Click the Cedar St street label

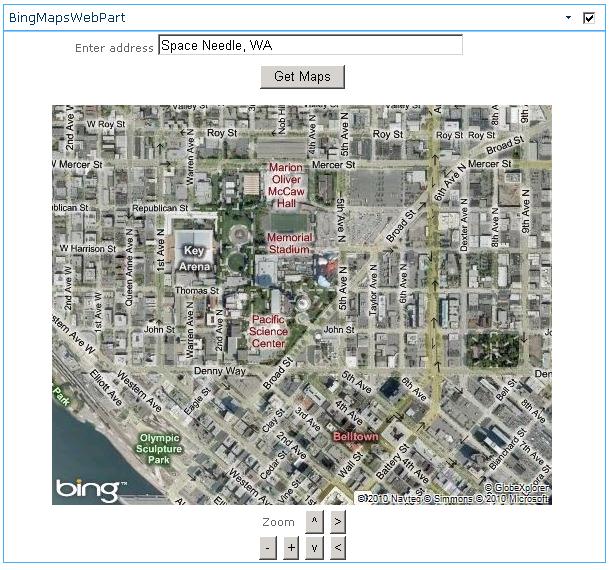click(273, 464)
